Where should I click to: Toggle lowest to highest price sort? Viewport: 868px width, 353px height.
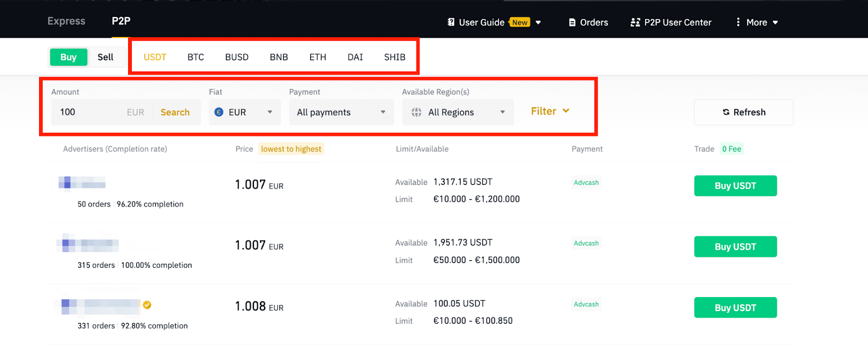click(x=291, y=149)
